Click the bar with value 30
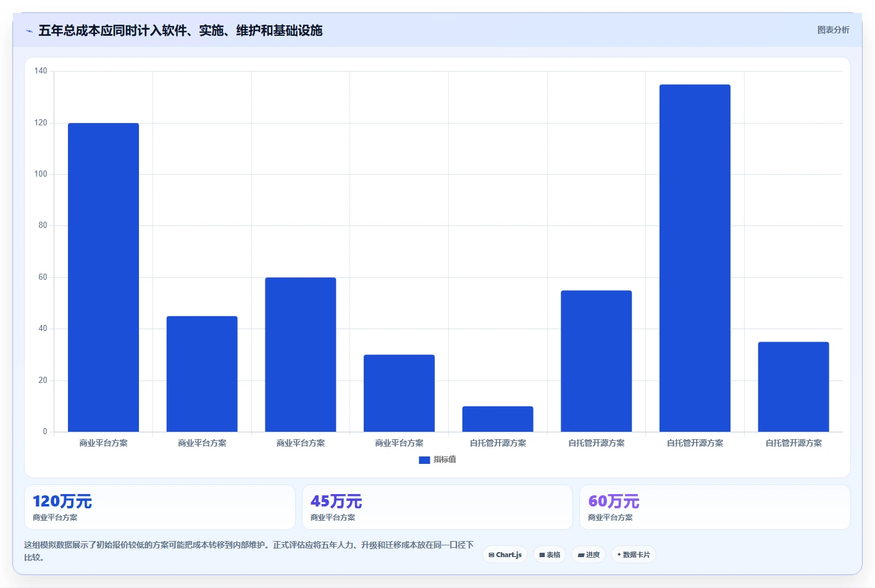The height and width of the screenshot is (588, 875). 399,393
